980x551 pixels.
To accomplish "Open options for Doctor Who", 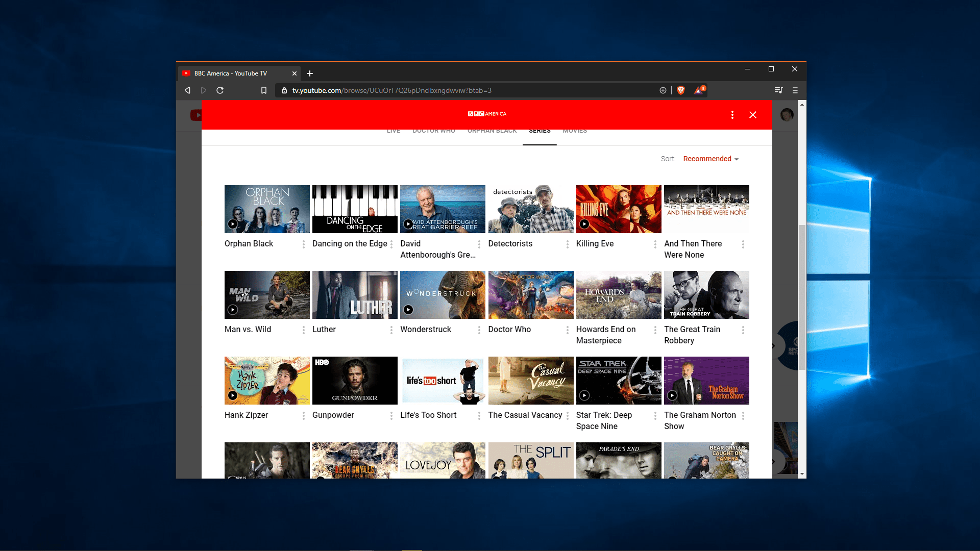I will 568,330.
